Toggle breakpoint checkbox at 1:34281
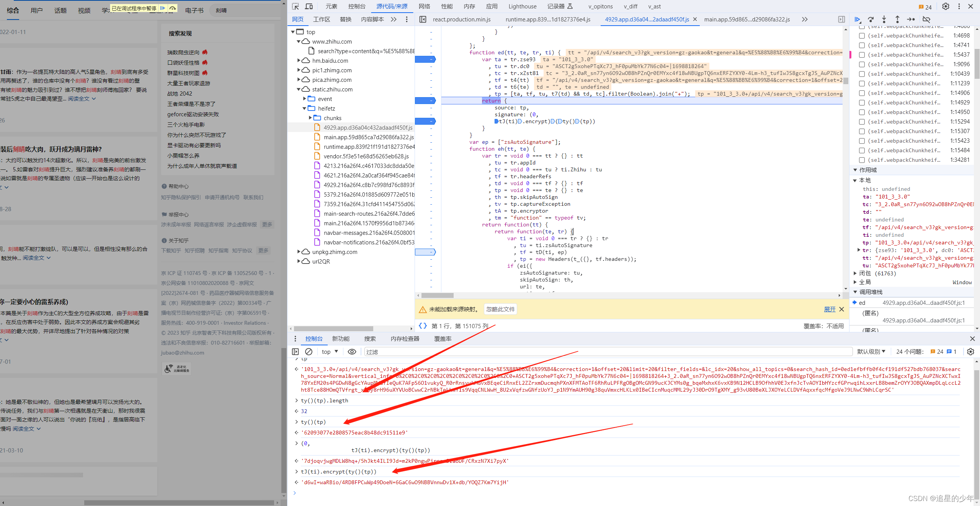The image size is (980, 506). click(862, 160)
